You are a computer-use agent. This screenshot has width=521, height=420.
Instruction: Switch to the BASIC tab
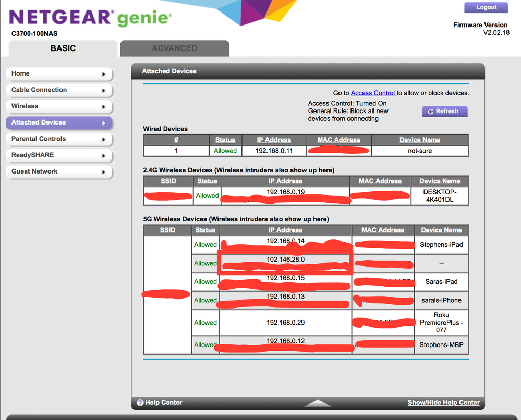coord(63,48)
